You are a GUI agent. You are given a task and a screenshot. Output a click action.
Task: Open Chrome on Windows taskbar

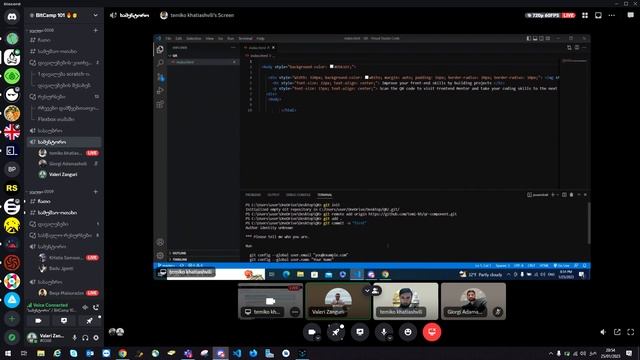pyautogui.click(x=122, y=353)
